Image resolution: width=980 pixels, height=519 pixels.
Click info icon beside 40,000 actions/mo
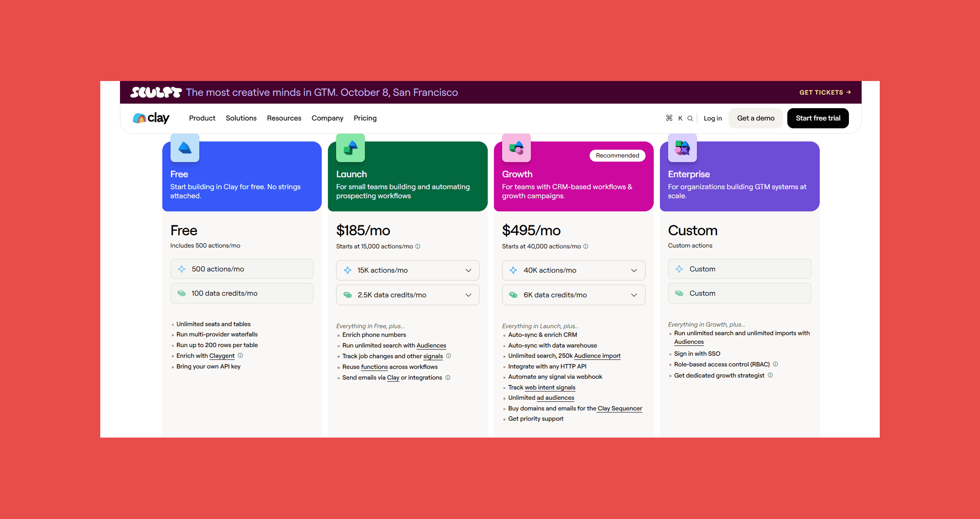tap(586, 246)
